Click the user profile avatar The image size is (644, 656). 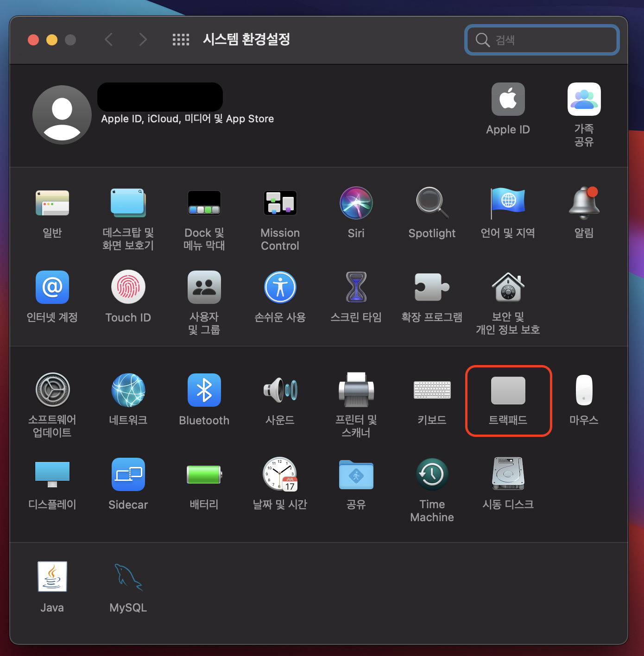point(62,115)
